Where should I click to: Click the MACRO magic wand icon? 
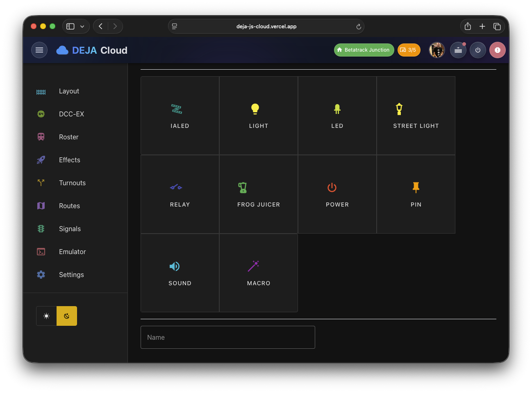coord(254,266)
